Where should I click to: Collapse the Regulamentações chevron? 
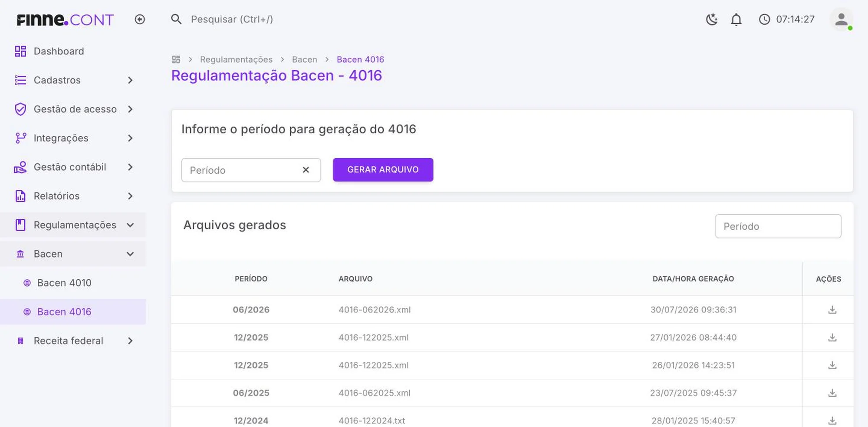coord(130,225)
